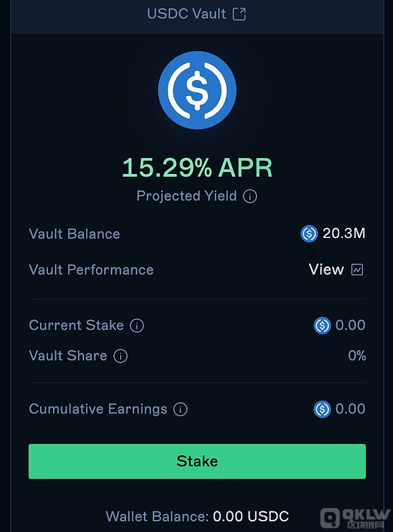Open the USDC Vault external link icon

239,14
